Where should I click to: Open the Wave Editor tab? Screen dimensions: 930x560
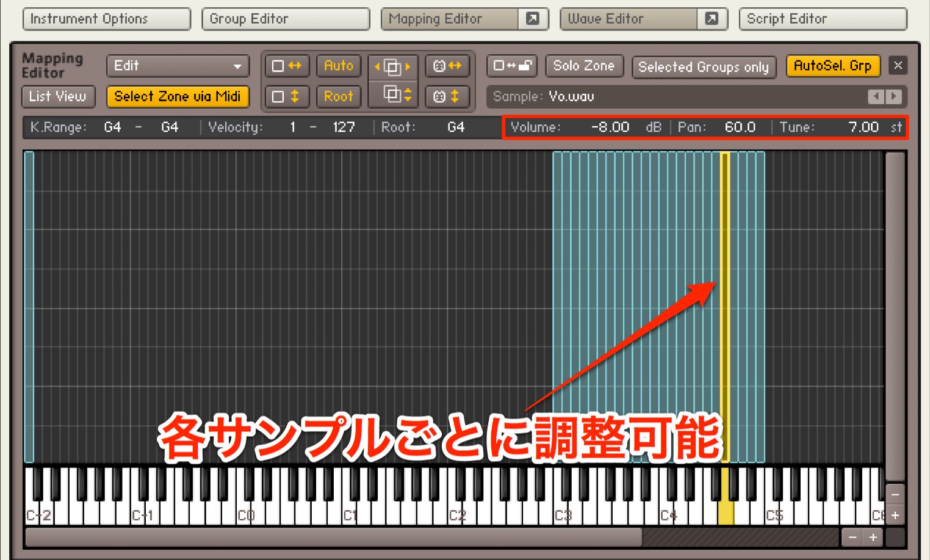(x=629, y=19)
